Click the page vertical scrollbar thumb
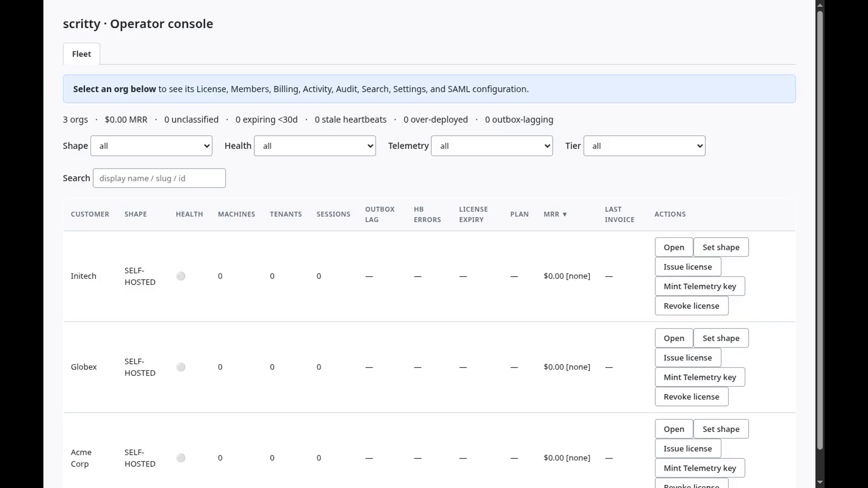 click(820, 230)
